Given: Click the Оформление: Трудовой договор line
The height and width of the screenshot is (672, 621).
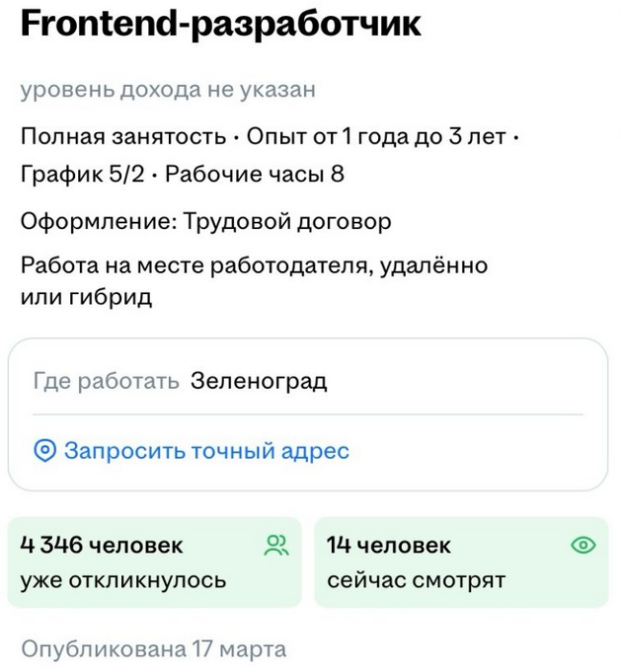Looking at the screenshot, I should (206, 221).
